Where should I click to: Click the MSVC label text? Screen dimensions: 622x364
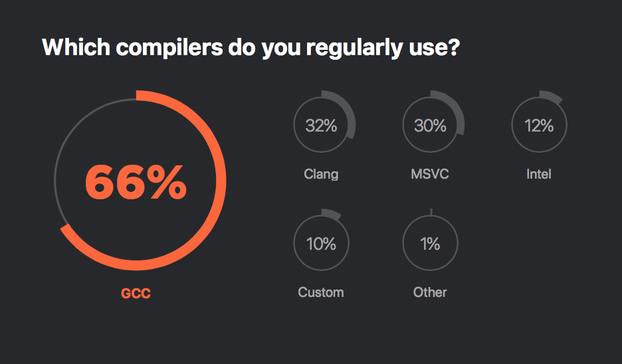tap(430, 174)
